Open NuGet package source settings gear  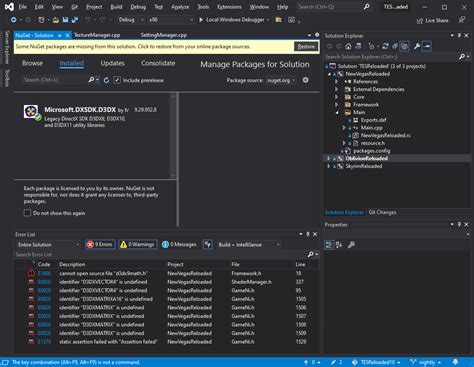tap(305, 80)
